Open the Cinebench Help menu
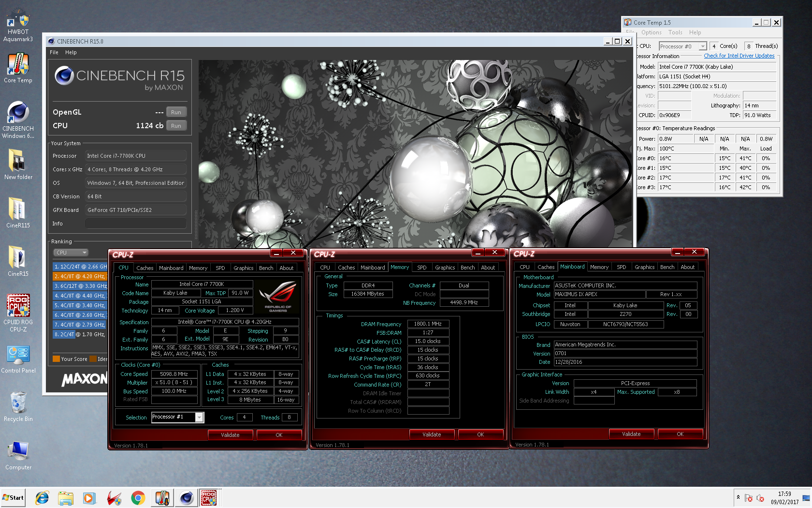The width and height of the screenshot is (812, 508). (71, 52)
